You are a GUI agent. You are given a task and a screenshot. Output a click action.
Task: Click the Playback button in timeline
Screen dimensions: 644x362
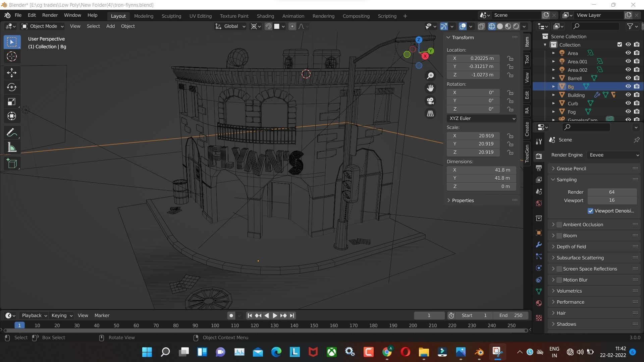[x=34, y=315]
